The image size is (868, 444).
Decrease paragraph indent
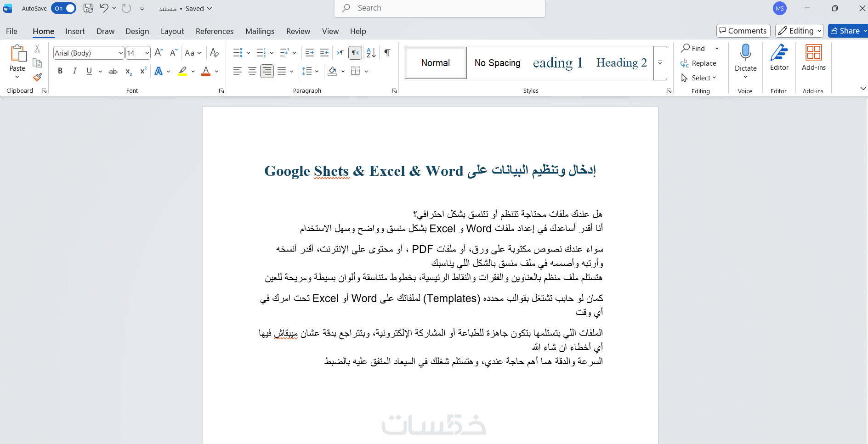pyautogui.click(x=310, y=53)
